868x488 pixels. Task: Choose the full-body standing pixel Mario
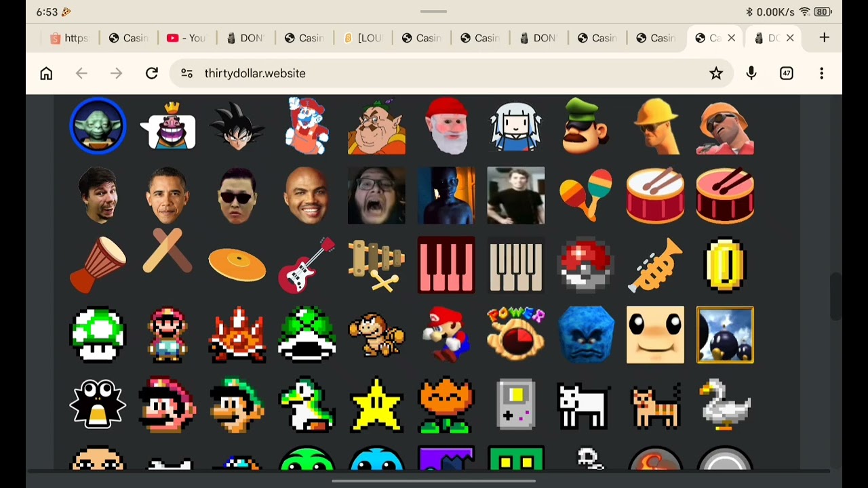point(167,335)
